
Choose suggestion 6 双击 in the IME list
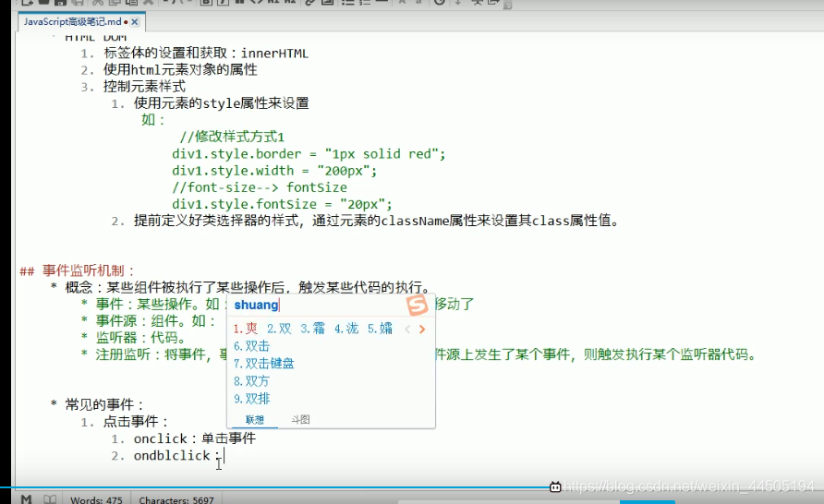[x=251, y=346]
